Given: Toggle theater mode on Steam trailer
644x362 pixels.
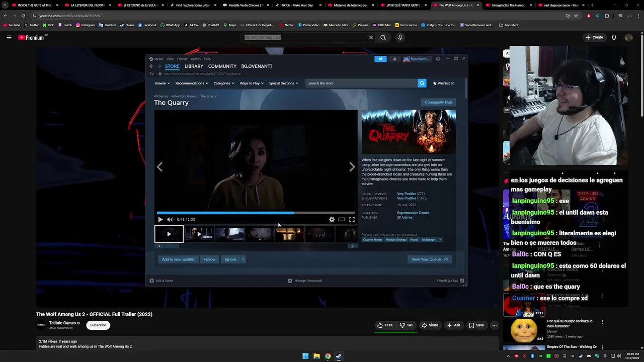Looking at the screenshot, I should tap(342, 219).
